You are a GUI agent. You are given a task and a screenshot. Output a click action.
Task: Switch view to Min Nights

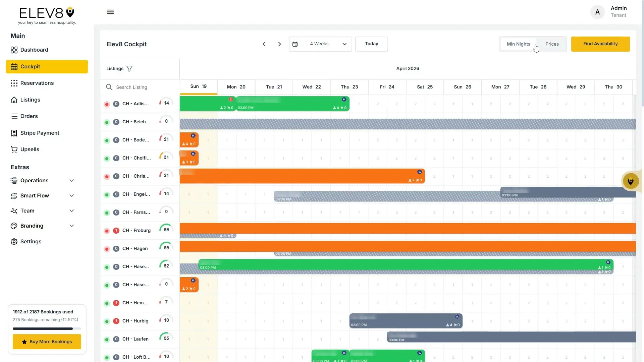518,44
